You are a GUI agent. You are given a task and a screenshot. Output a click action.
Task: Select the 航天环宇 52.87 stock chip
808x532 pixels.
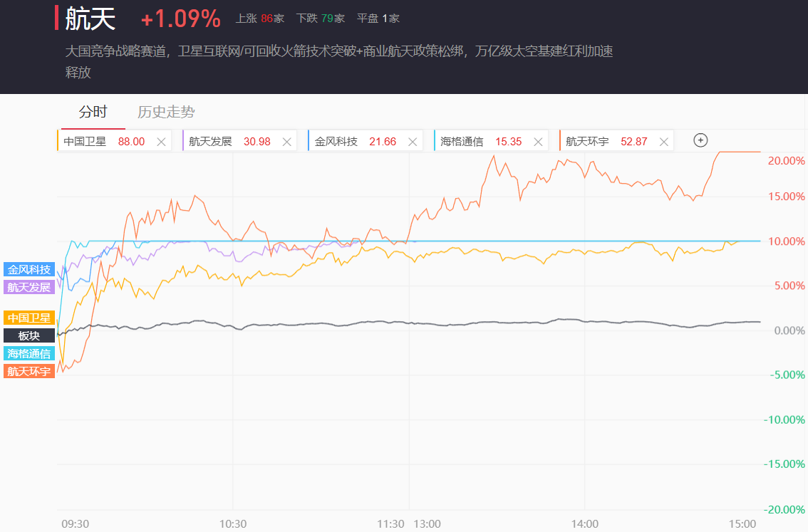(606, 142)
